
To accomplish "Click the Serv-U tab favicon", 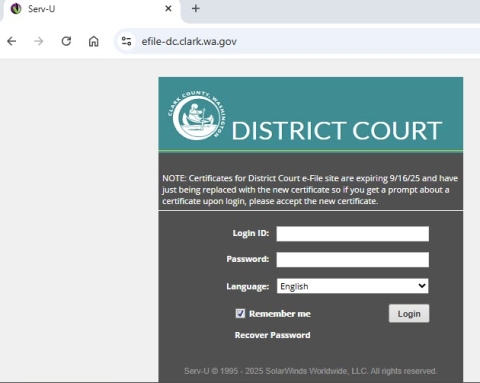I will (16, 9).
